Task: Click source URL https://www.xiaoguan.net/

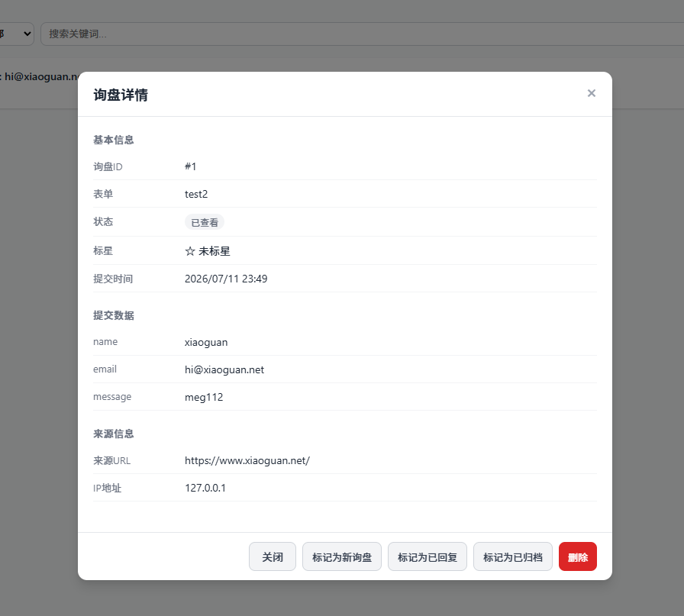Action: click(247, 461)
